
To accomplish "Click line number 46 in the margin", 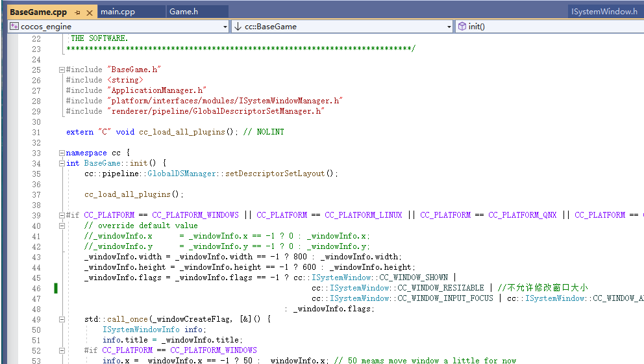I will [x=36, y=289].
